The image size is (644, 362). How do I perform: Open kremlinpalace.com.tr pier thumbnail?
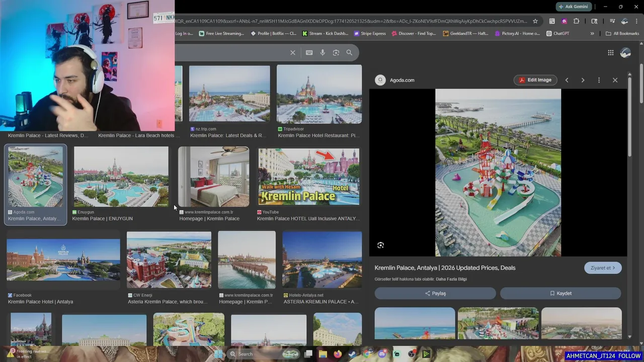(247, 260)
